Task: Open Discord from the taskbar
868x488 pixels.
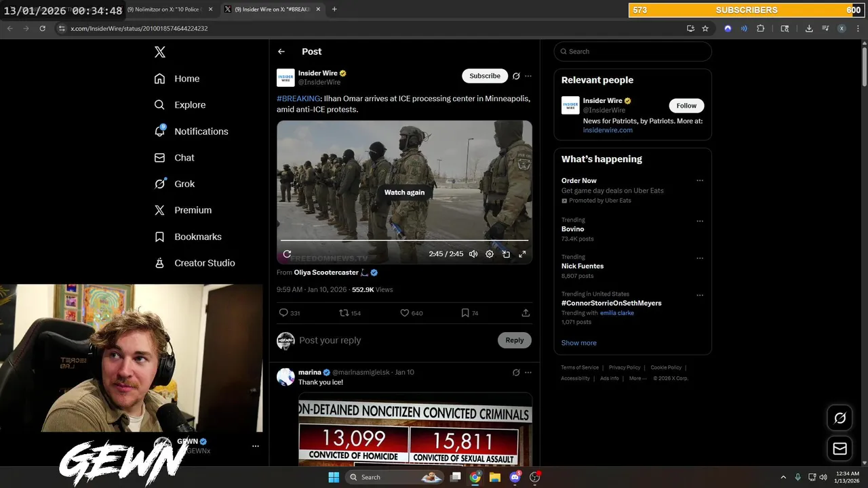Action: click(x=515, y=477)
